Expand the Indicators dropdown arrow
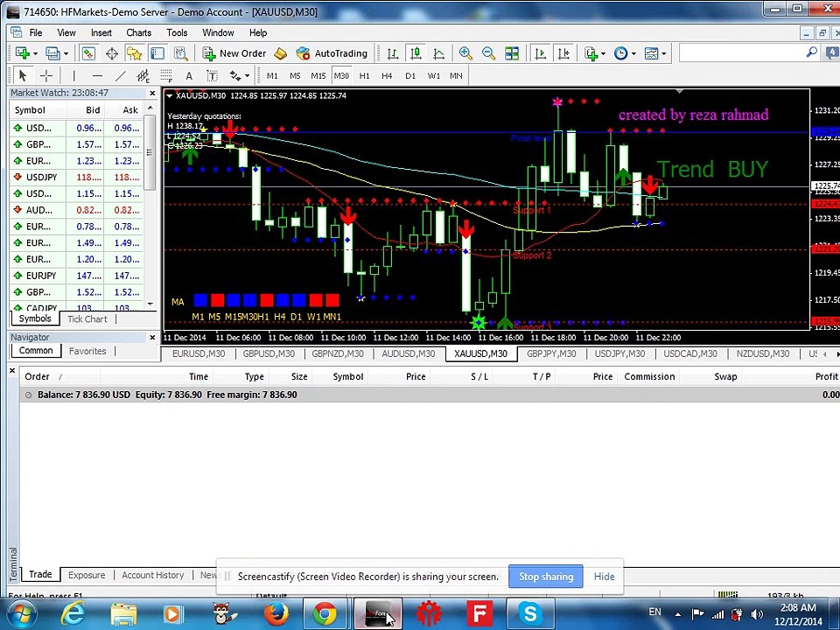This screenshot has width=840, height=630. tap(603, 53)
